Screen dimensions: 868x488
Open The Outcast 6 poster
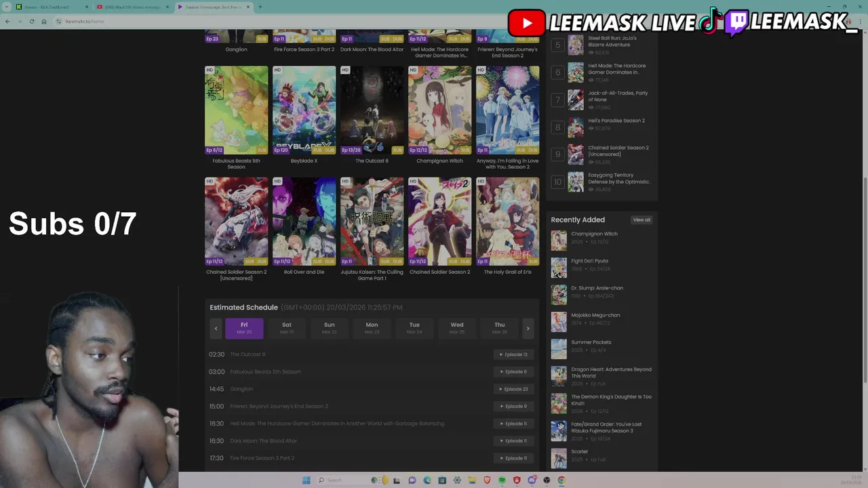click(x=372, y=110)
